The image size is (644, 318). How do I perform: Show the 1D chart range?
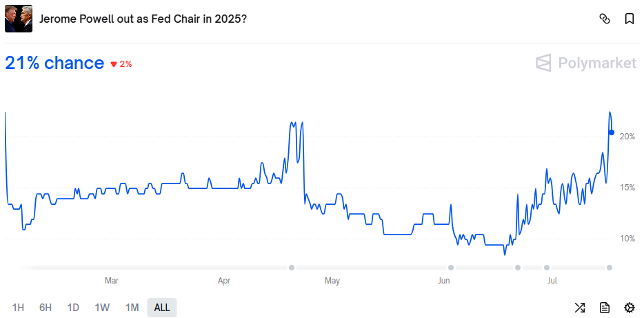pos(72,308)
